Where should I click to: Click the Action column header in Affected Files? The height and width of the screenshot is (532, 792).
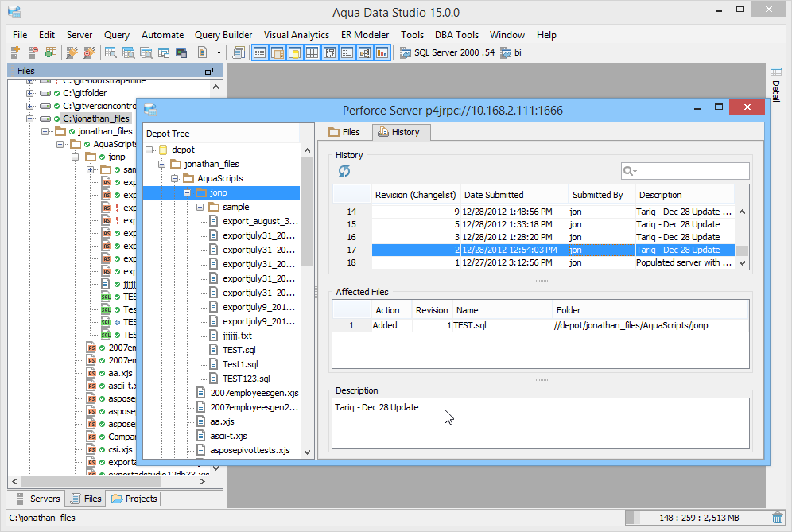coord(391,310)
